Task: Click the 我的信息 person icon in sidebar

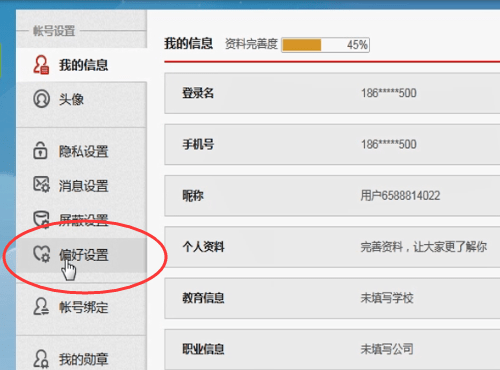Action: click(x=41, y=64)
